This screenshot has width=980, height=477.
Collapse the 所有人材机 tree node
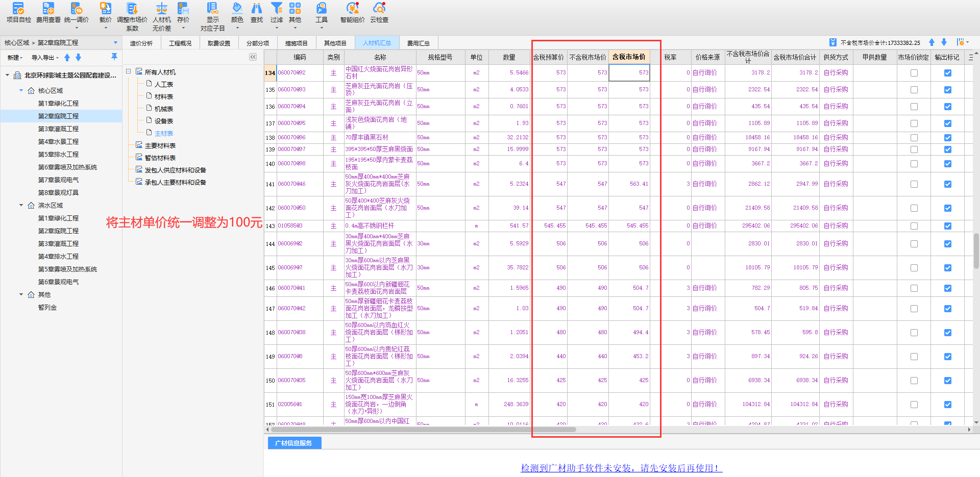pos(129,72)
